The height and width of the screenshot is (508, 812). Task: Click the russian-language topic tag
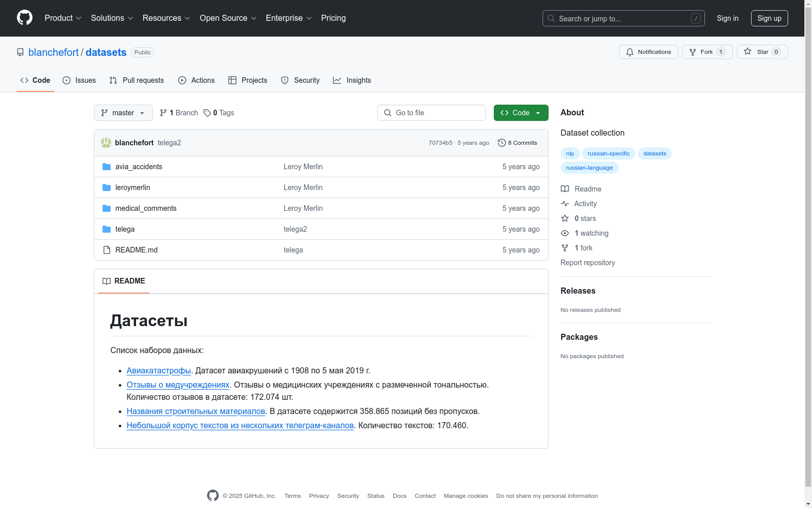click(x=589, y=168)
